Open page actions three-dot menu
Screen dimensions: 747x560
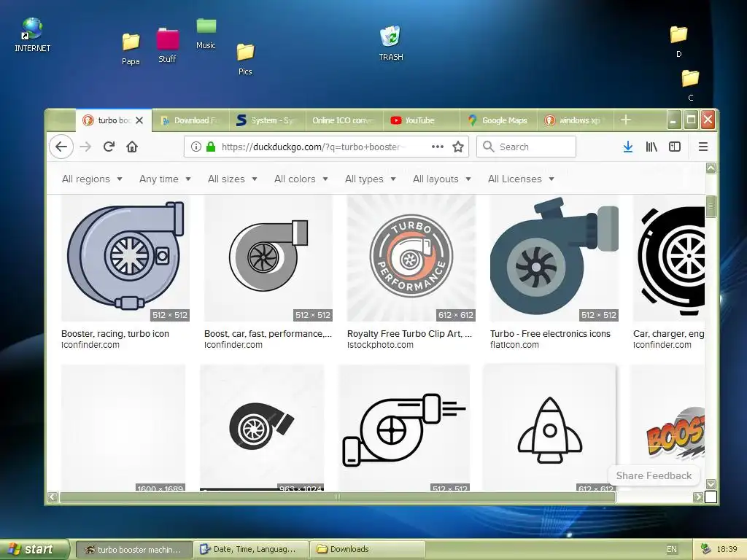click(438, 147)
